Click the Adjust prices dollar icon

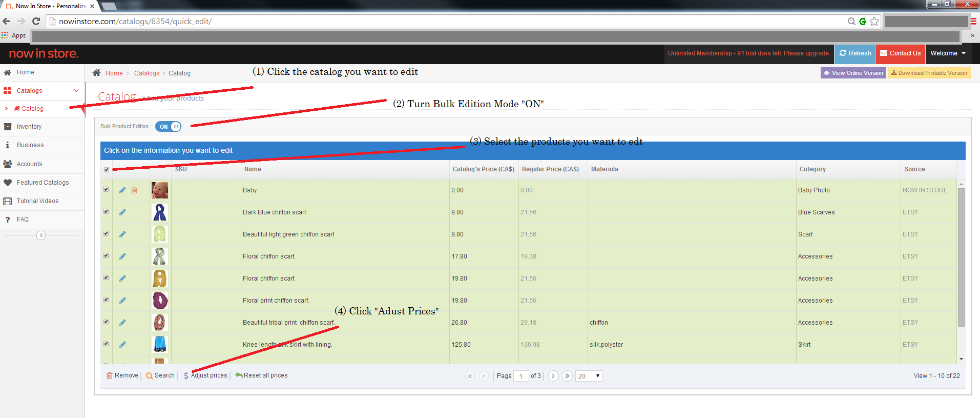click(186, 376)
